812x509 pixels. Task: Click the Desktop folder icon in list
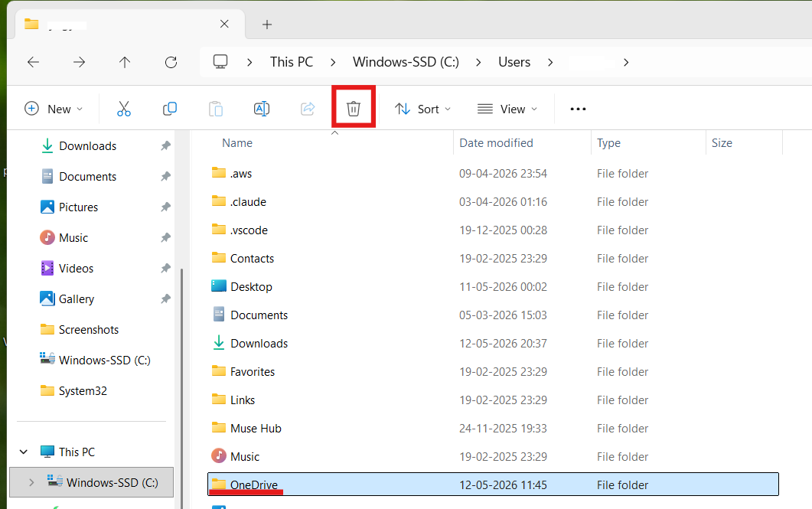pos(219,285)
